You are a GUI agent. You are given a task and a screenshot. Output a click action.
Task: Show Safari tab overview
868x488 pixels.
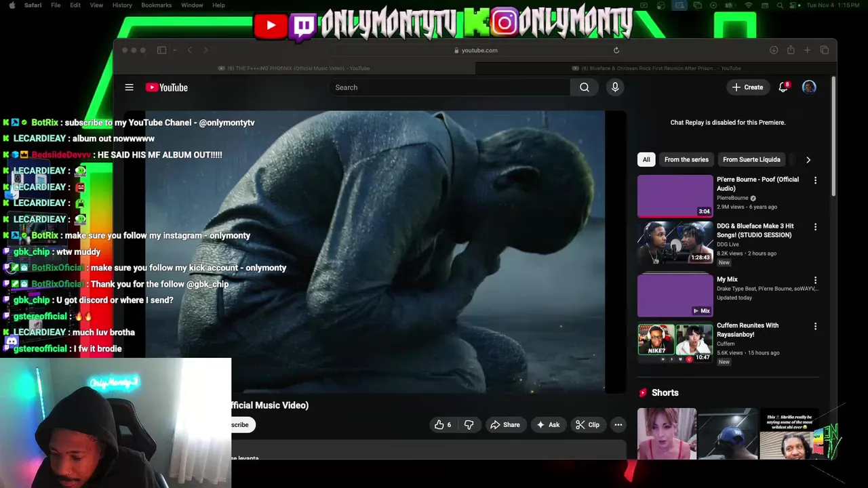[x=825, y=50]
